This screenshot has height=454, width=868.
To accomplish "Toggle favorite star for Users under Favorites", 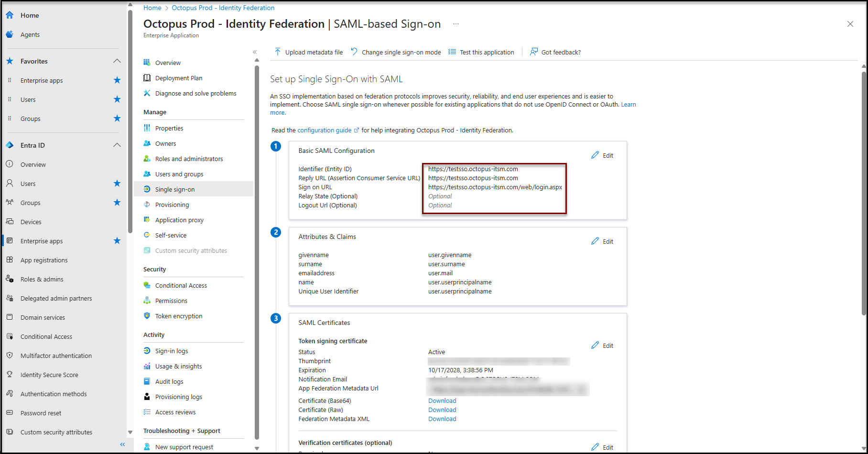I will point(117,99).
